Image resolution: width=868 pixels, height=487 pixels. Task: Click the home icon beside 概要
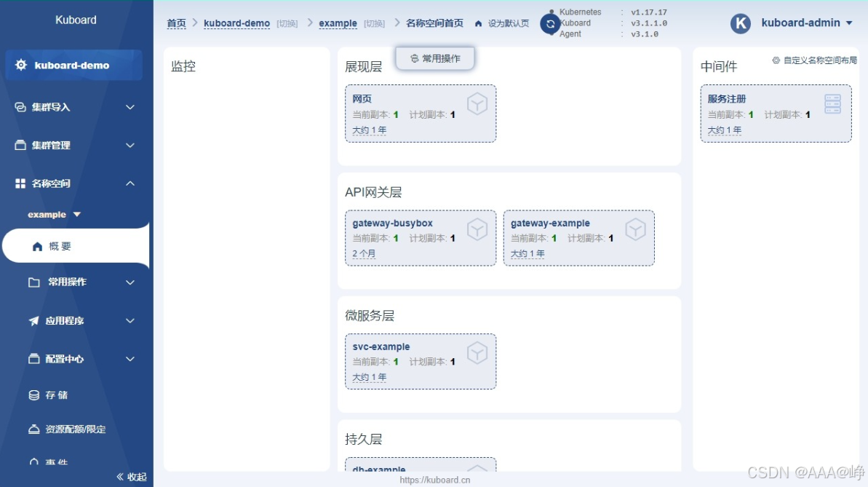[x=37, y=246]
